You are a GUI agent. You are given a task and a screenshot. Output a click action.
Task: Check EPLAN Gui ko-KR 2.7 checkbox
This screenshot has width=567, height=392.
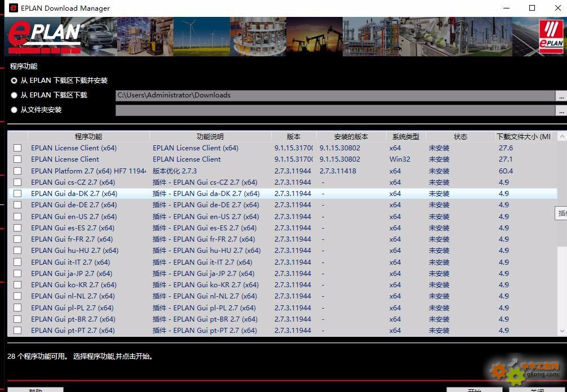click(17, 284)
